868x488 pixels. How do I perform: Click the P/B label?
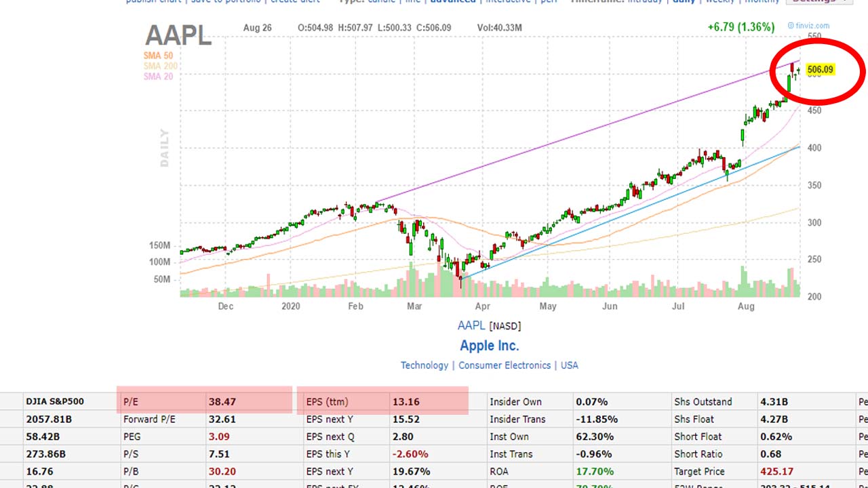coord(130,472)
